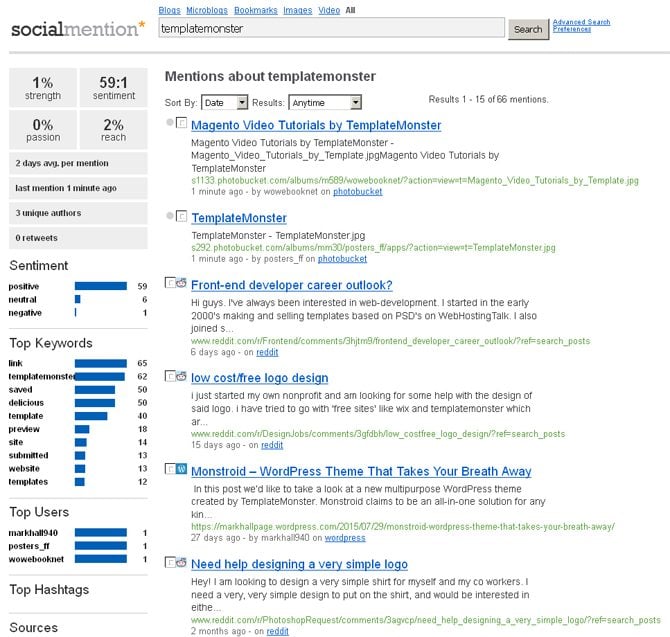The image size is (670, 637).
Task: Expand the Results Anytime dropdown
Action: [325, 102]
